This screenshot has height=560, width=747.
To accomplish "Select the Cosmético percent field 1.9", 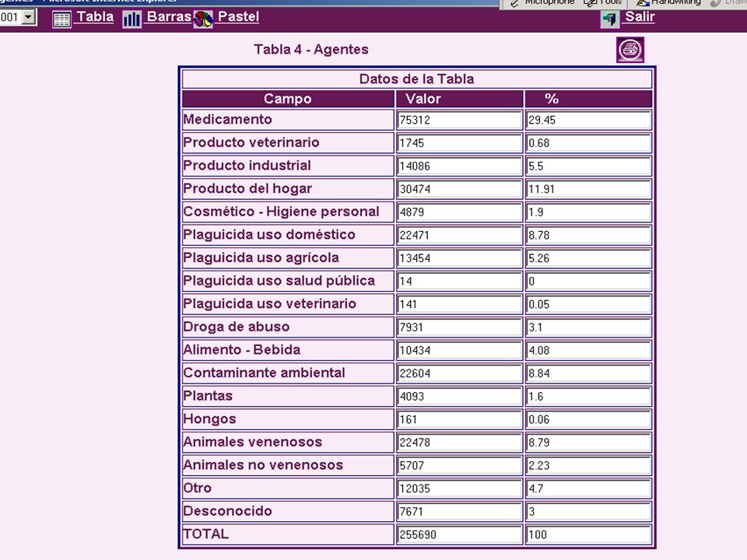I will click(588, 212).
